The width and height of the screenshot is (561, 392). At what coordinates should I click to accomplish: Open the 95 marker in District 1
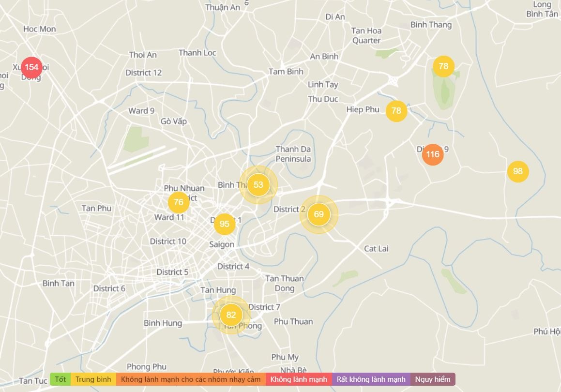pos(224,224)
